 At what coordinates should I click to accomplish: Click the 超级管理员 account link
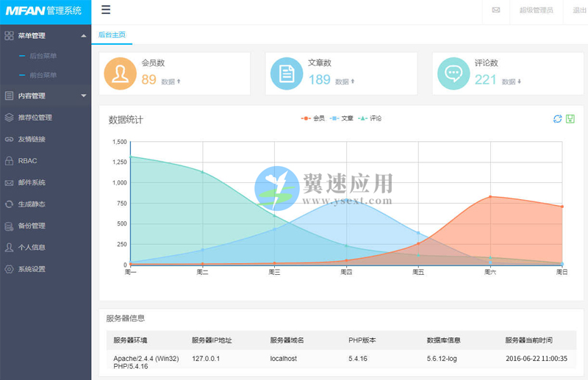tap(536, 10)
